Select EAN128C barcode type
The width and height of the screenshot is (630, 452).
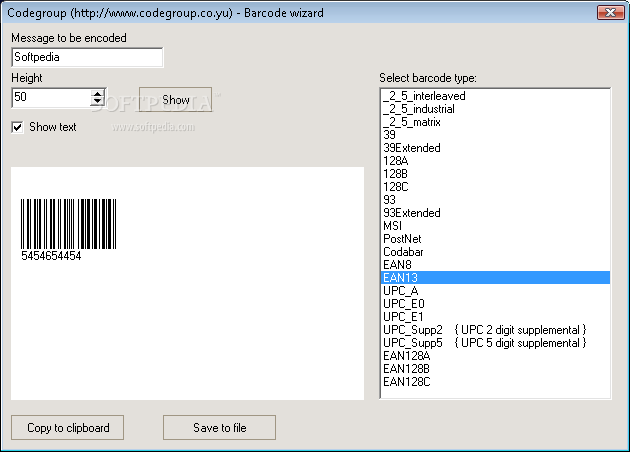pos(495,382)
